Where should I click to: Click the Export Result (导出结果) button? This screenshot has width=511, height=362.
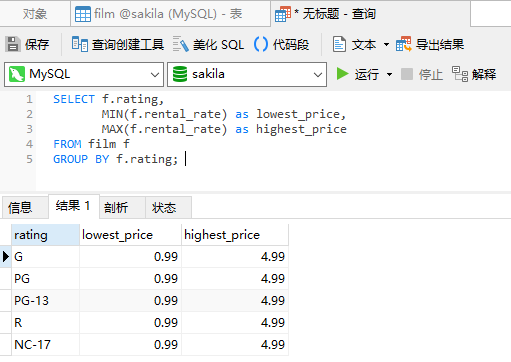[x=430, y=44]
